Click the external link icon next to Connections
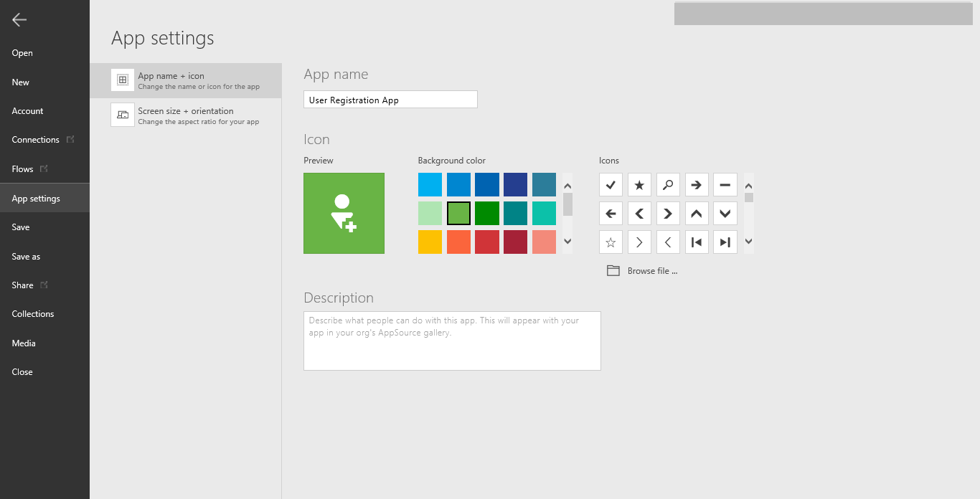Image resolution: width=980 pixels, height=499 pixels. pos(70,139)
